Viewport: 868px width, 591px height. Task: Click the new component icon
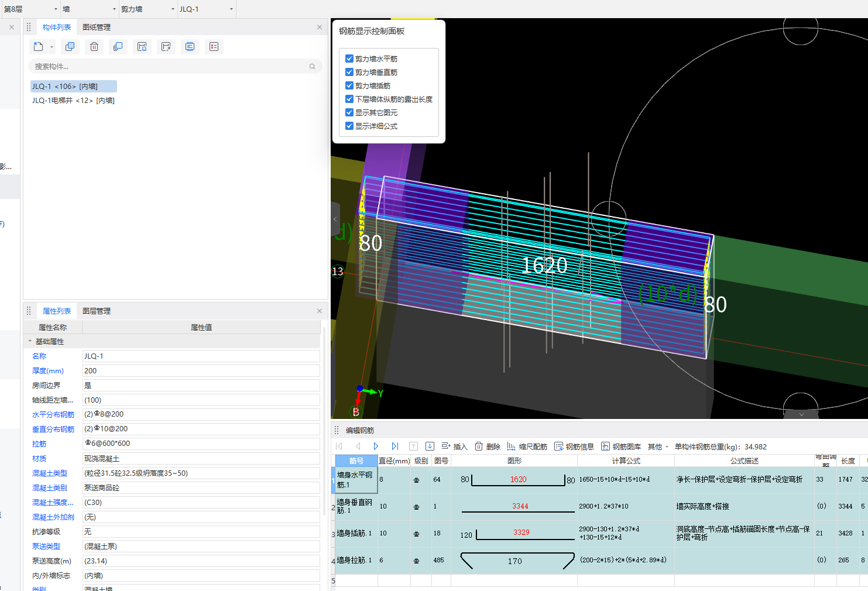[39, 47]
